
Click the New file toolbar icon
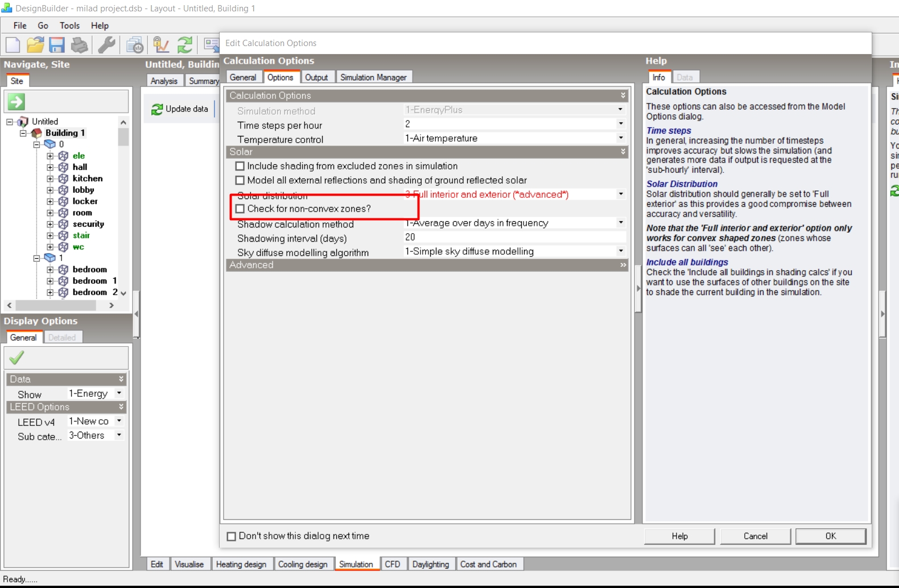[13, 45]
